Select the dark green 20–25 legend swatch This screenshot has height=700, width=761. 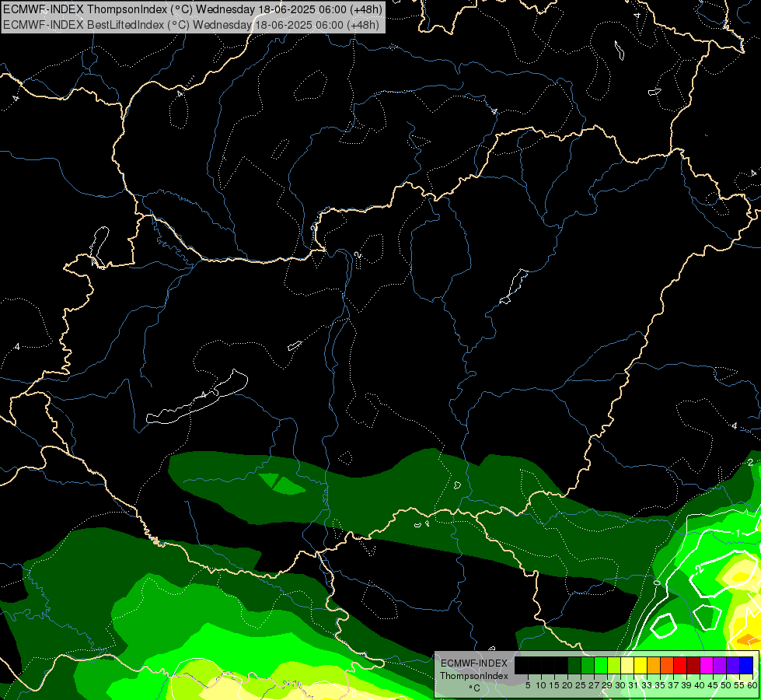click(x=574, y=665)
